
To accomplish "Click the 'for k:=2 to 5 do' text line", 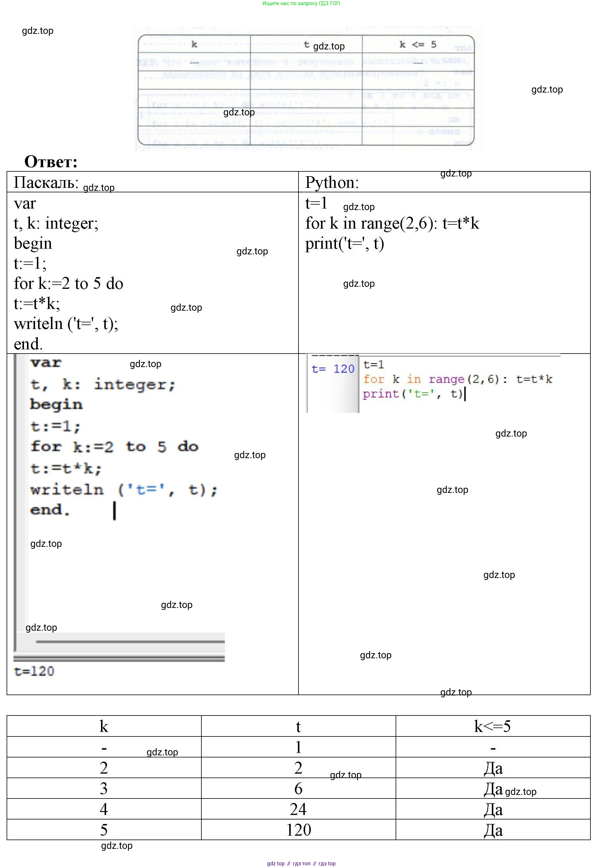I will [x=68, y=283].
